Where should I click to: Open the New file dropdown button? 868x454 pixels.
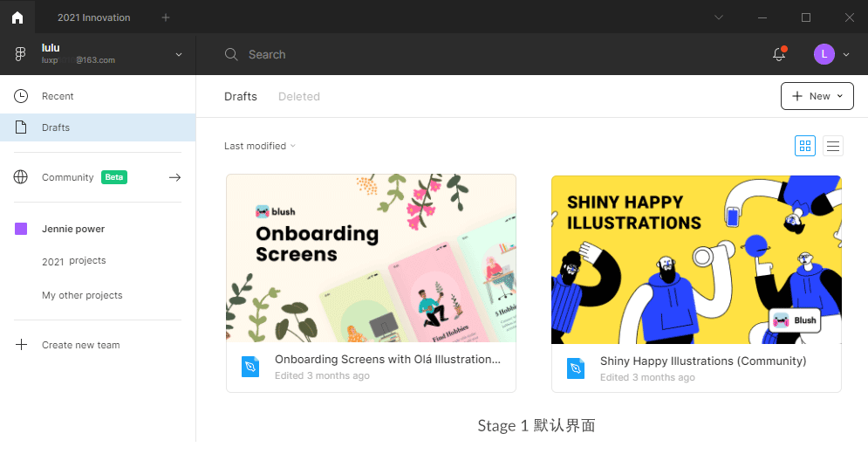click(x=817, y=96)
